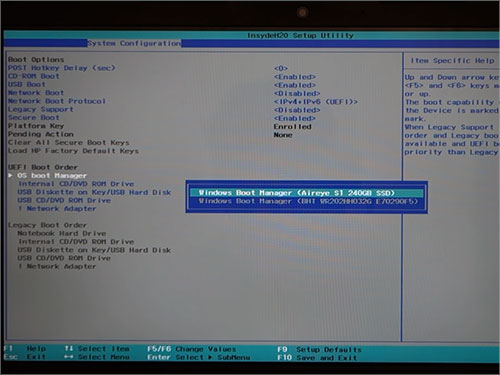Click F1 Help in footer

pos(25,349)
